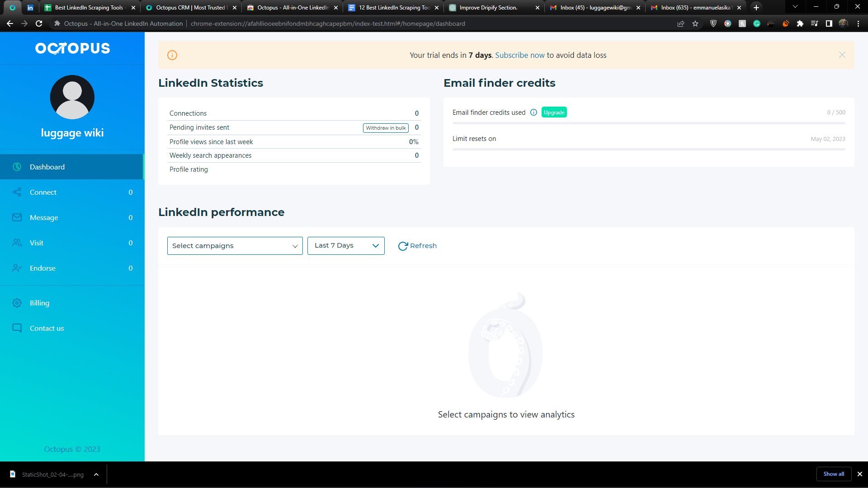Switch to Octopus CRM Most Trusted tab
Screen dimensions: 868x488
(190, 8)
